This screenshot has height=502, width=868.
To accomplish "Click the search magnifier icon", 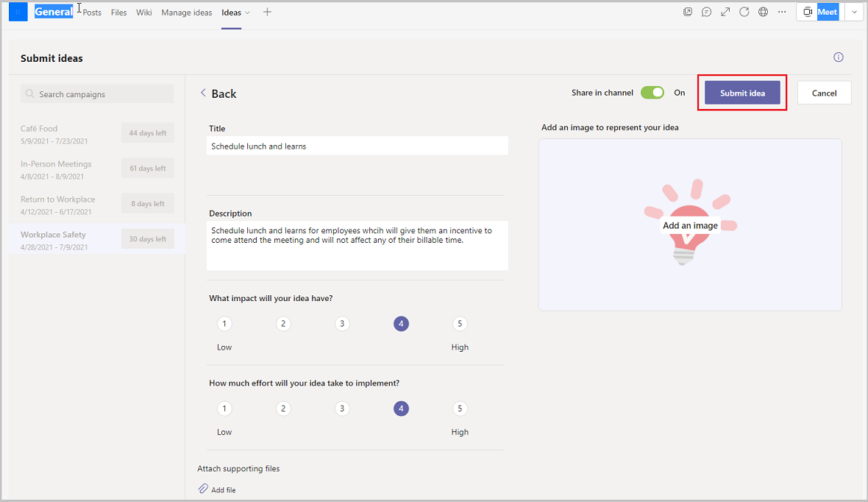I will pos(30,93).
